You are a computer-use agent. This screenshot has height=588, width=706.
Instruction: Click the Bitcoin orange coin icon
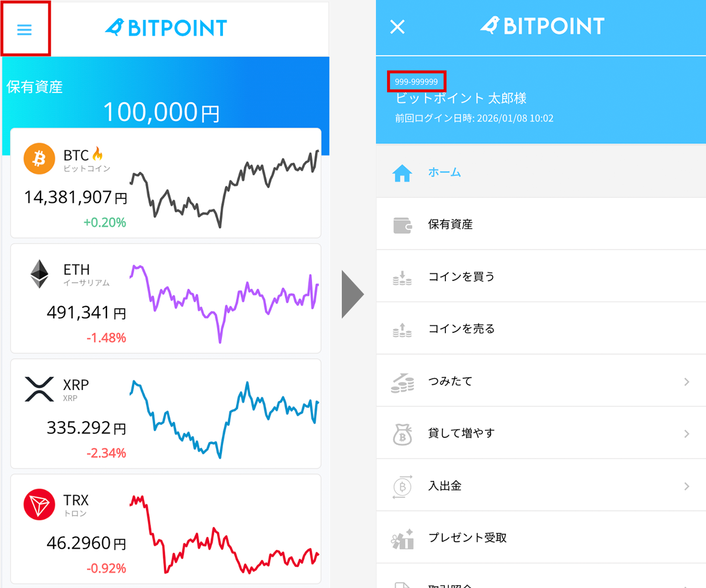tap(39, 159)
